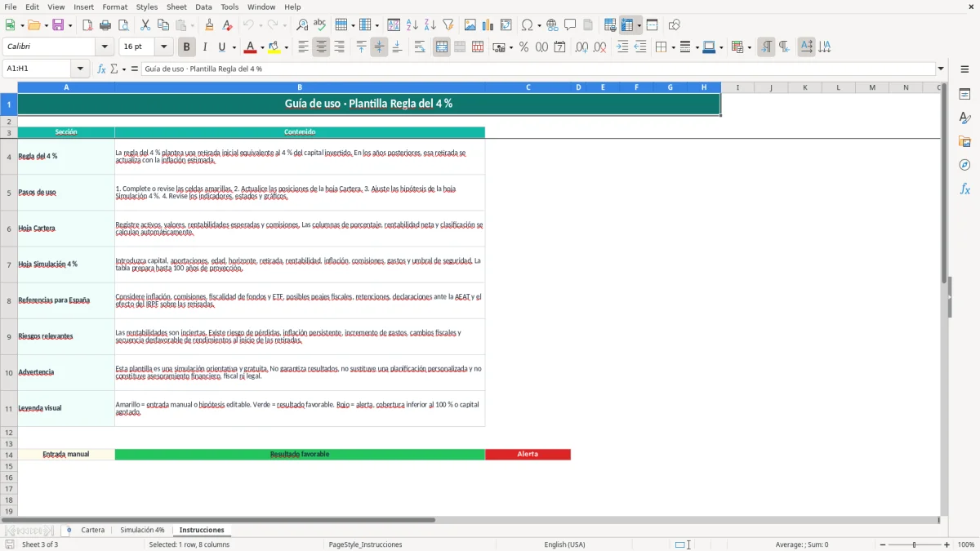Open the font size dropdown
The width and height of the screenshot is (980, 551).
(x=163, y=47)
